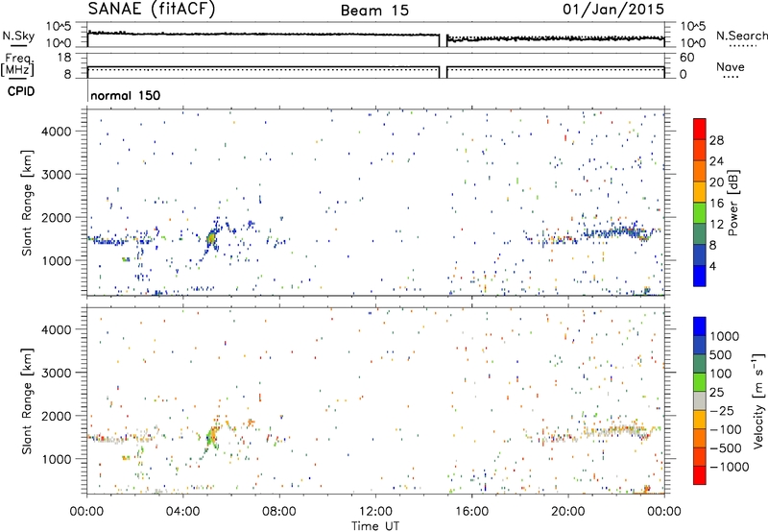Click 'Slant Range [km]' label of velocity panel
Screen dimensions: 768x532
click(x=27, y=401)
